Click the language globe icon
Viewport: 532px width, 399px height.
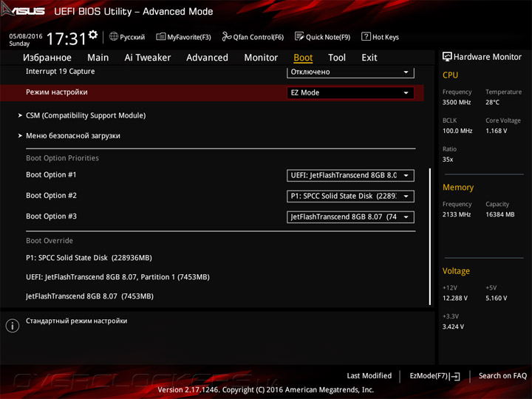(x=114, y=37)
